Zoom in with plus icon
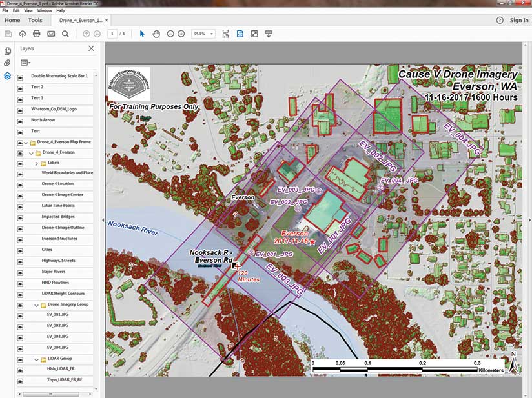This screenshot has width=532, height=398. tap(181, 34)
